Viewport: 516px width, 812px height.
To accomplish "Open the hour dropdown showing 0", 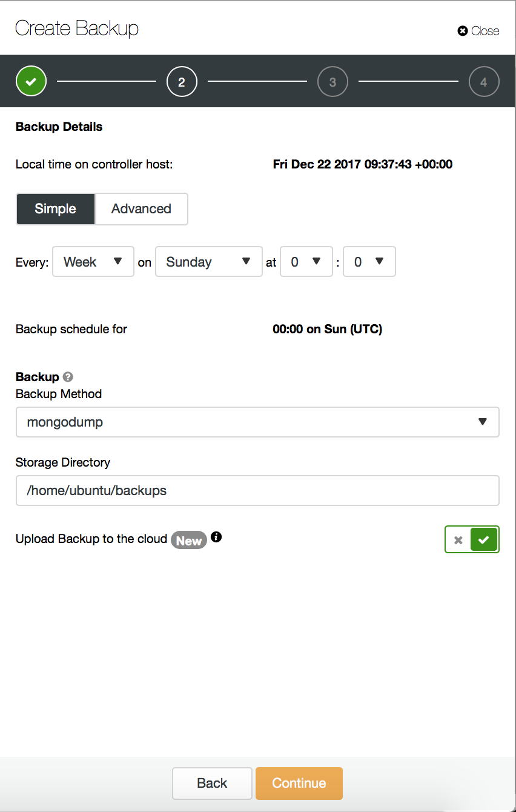I will (x=306, y=262).
